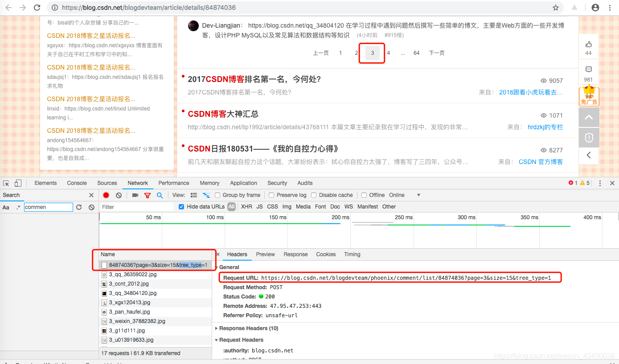Filter requests by XHR type
This screenshot has width=619, height=364.
246,207
